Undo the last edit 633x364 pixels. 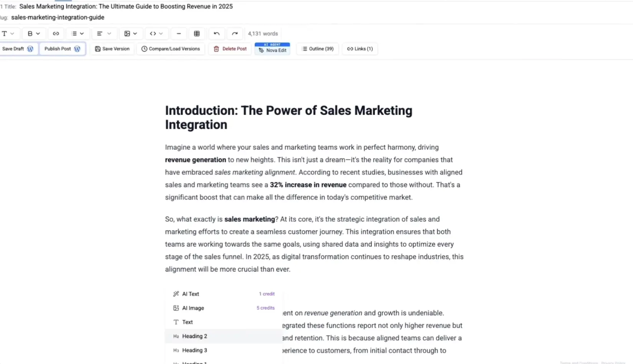click(x=216, y=34)
